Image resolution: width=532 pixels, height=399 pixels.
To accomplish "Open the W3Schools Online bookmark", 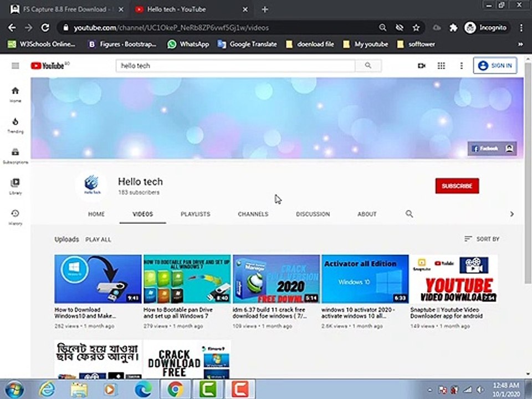I will [42, 44].
